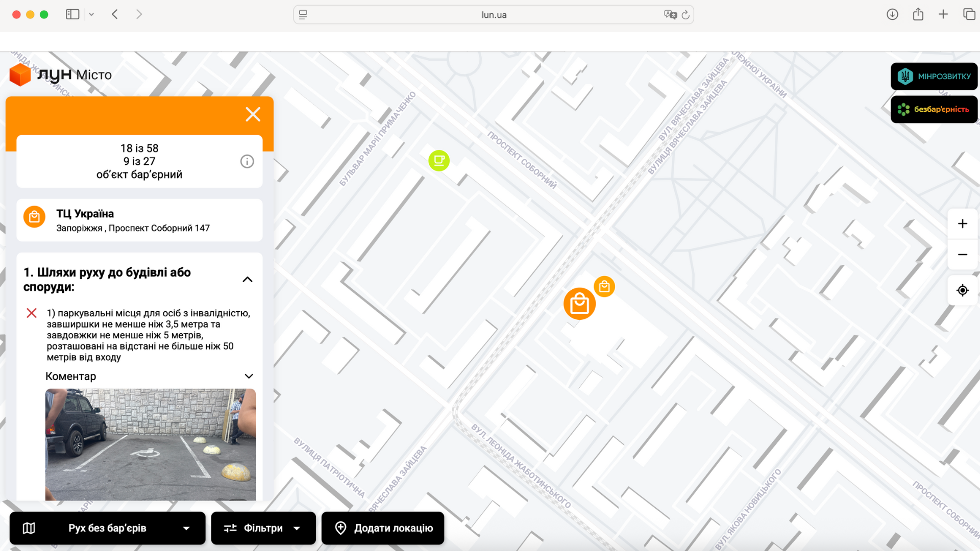Collapse section 1 Шляхи руху chevron
The image size is (980, 551).
coord(248,280)
